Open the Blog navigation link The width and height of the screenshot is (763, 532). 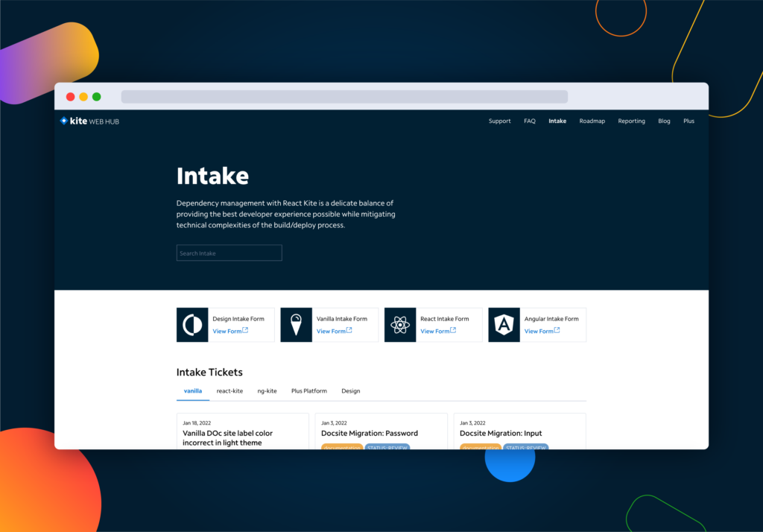[x=664, y=121]
